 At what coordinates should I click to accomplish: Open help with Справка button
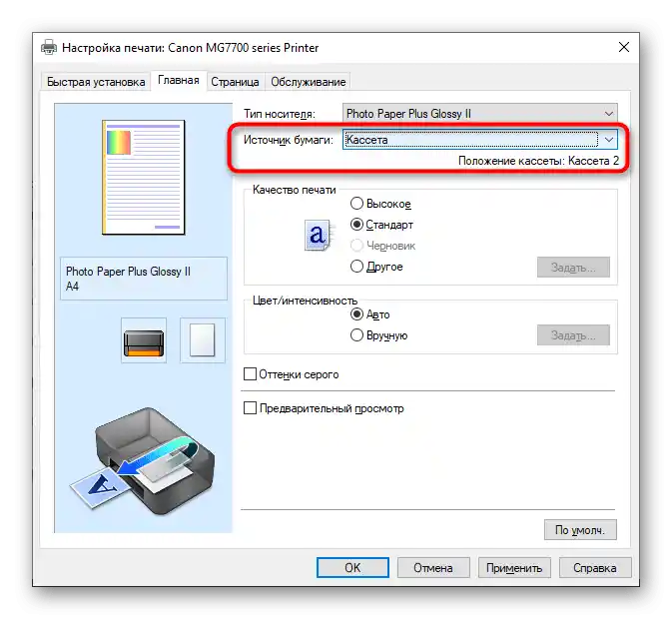pos(595,568)
